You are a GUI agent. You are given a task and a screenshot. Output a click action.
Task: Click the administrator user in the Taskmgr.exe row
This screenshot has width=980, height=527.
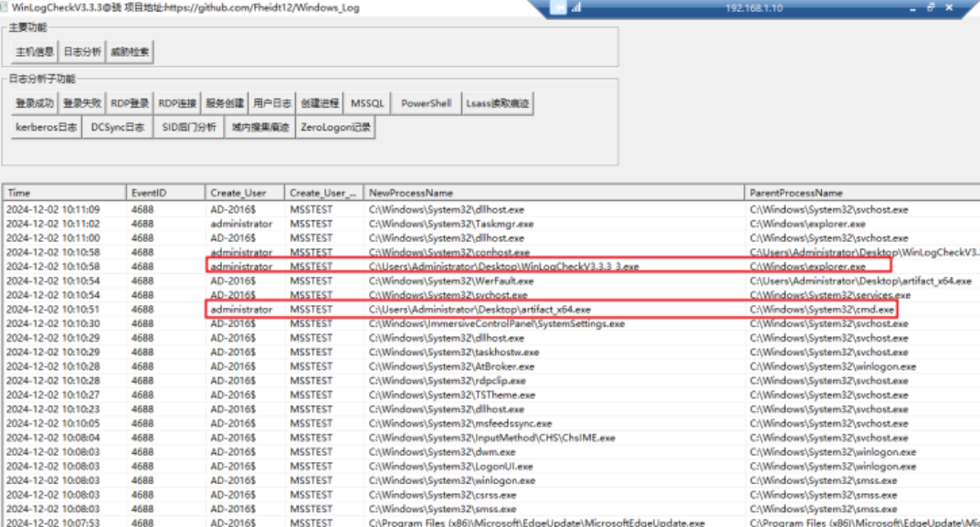point(241,224)
